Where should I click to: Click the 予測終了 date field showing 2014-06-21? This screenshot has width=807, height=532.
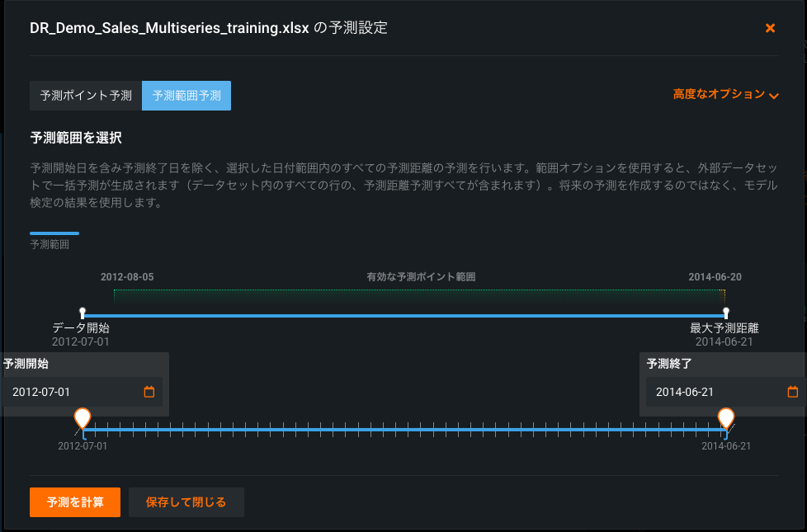[x=710, y=392]
